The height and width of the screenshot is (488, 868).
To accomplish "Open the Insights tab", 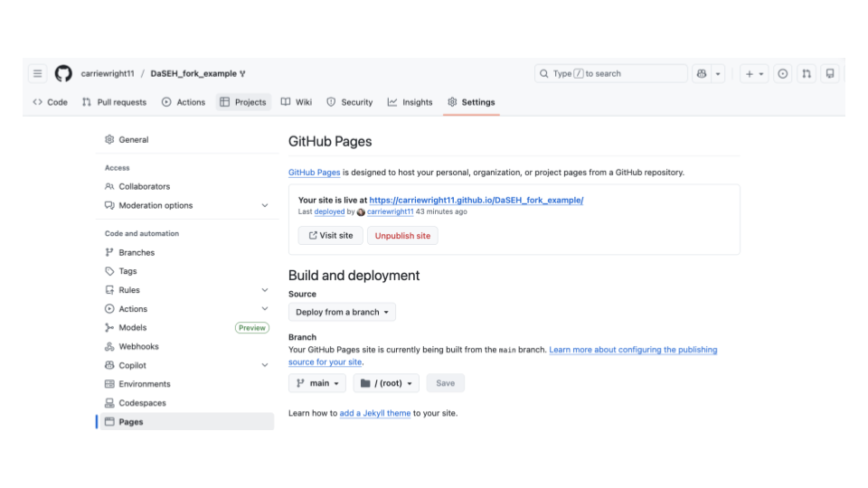I will (410, 102).
